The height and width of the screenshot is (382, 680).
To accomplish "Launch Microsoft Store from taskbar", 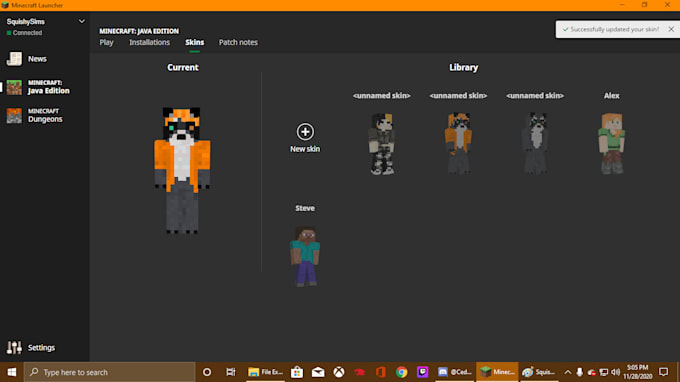I will (297, 372).
